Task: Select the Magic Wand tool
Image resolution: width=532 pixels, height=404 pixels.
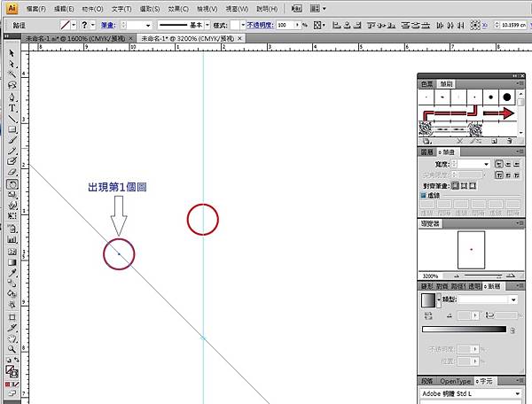Action: coord(12,74)
